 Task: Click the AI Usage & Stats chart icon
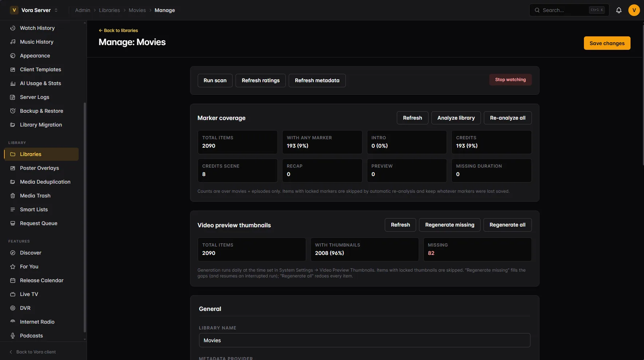point(13,83)
